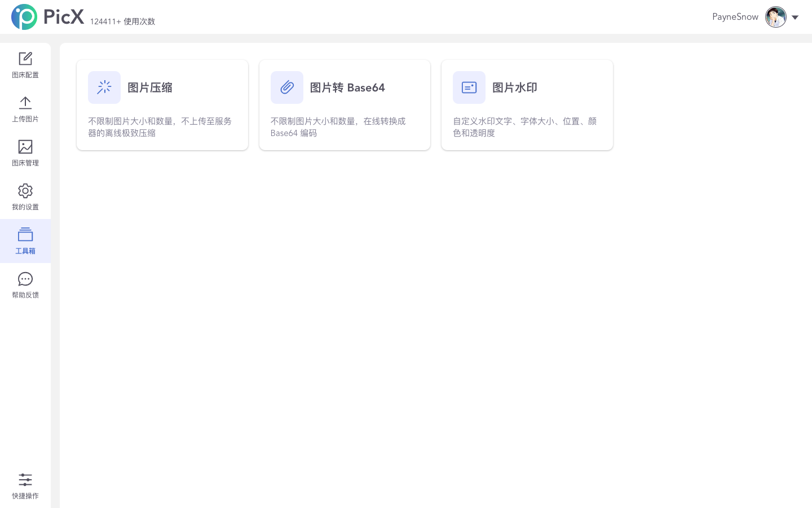Click the 图片水印 watermark tool icon
Image resolution: width=812 pixels, height=508 pixels.
tap(469, 87)
